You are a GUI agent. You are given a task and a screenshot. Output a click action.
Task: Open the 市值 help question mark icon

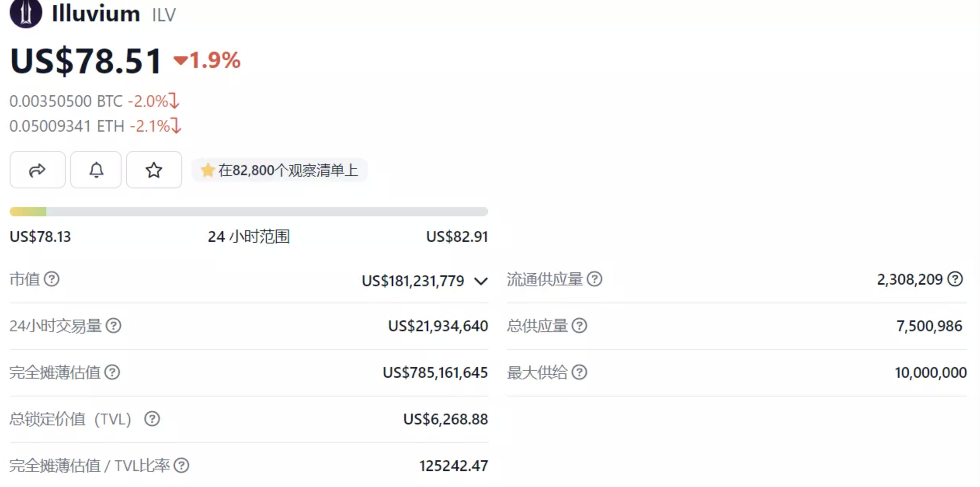(52, 279)
